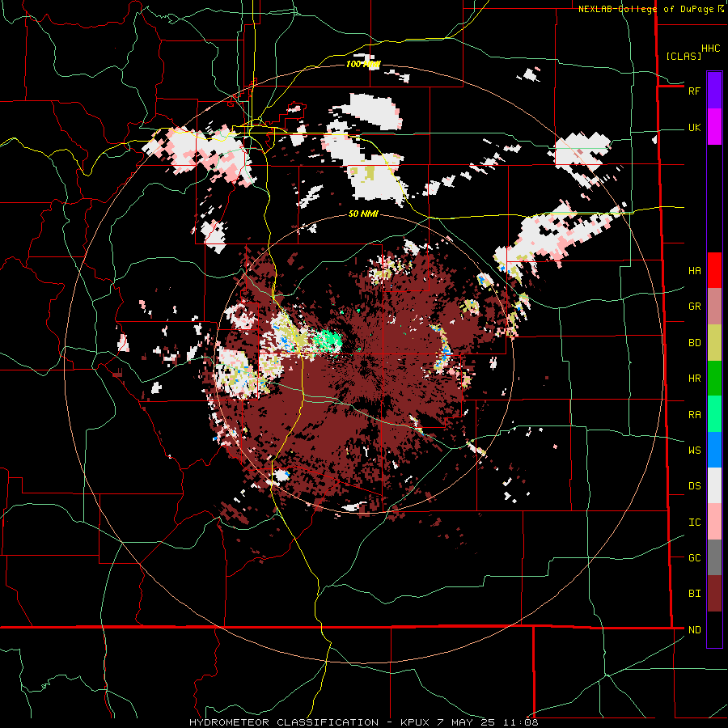Click the 100 NMI range ring label
Viewport: 728px width, 728px height.
(x=362, y=64)
